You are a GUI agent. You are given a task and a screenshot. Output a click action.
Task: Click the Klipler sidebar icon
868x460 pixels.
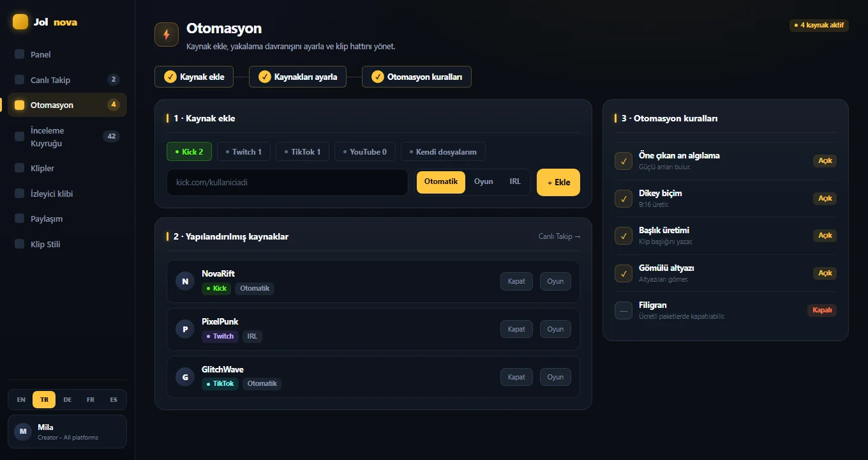pyautogui.click(x=20, y=168)
